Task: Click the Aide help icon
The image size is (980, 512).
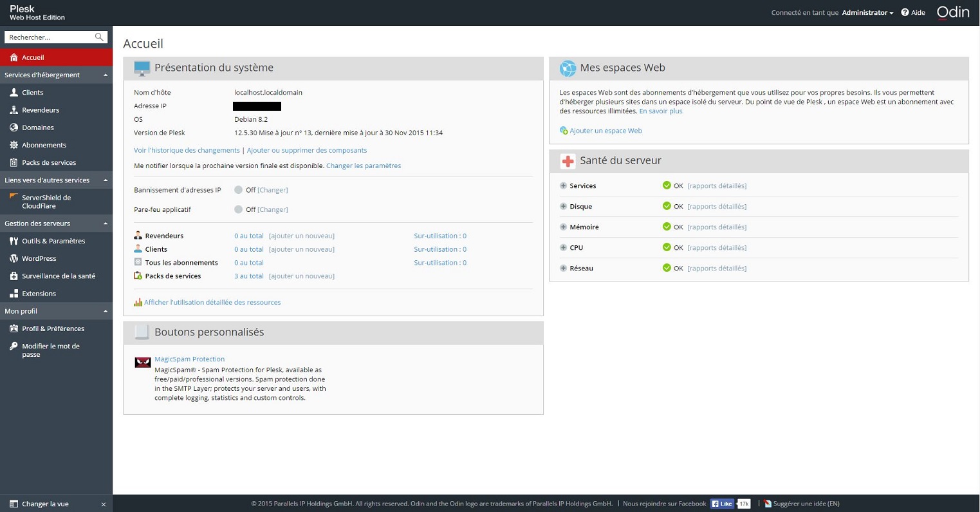Action: (904, 12)
